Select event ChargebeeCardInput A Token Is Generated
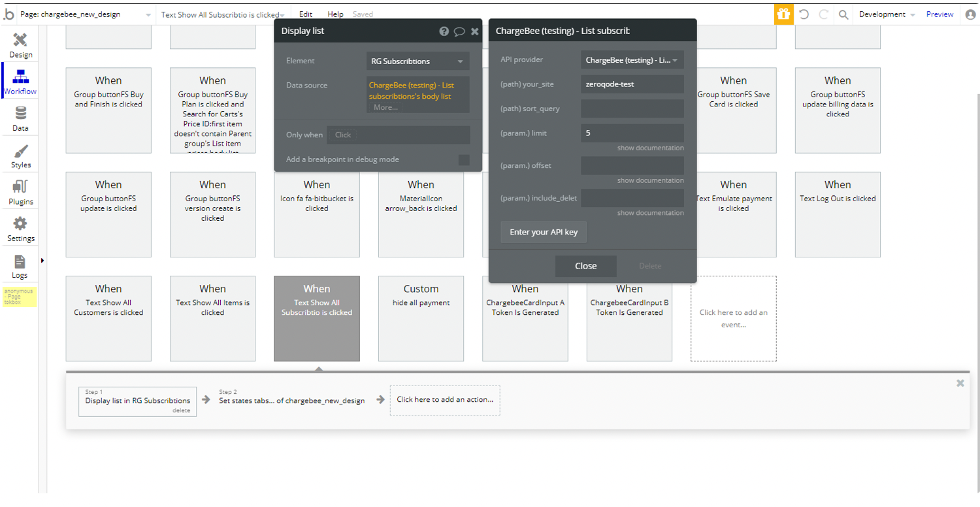Viewport: 980px width, 507px height. pos(525,321)
